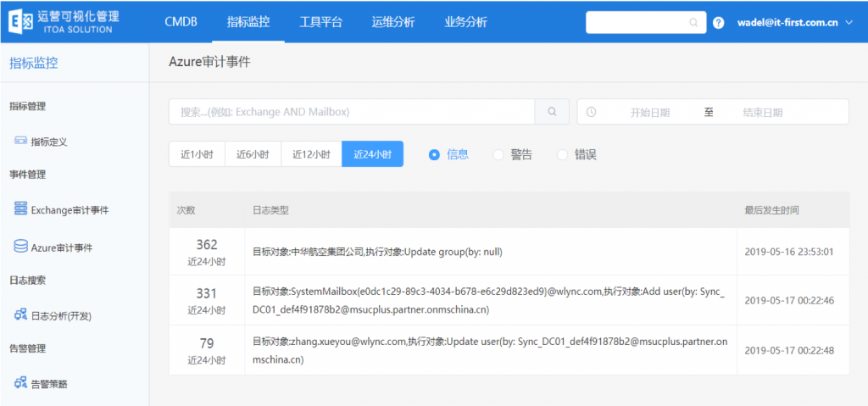
Task: Click the 指标管理 section label
Action: click(x=28, y=106)
